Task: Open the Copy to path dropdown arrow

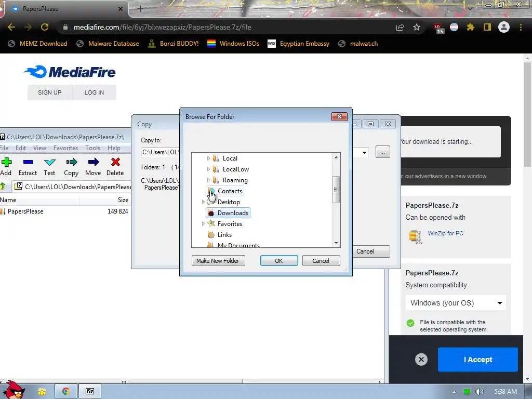Action: pos(364,152)
